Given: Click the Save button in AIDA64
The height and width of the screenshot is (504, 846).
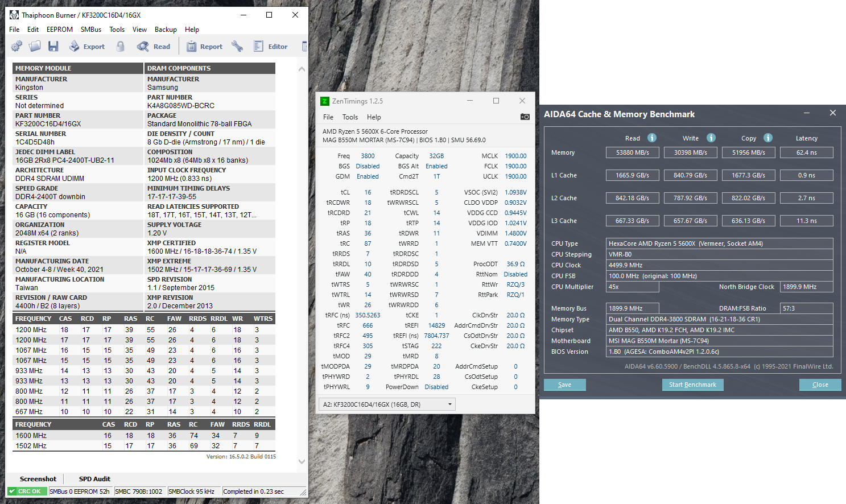Looking at the screenshot, I should pos(565,385).
